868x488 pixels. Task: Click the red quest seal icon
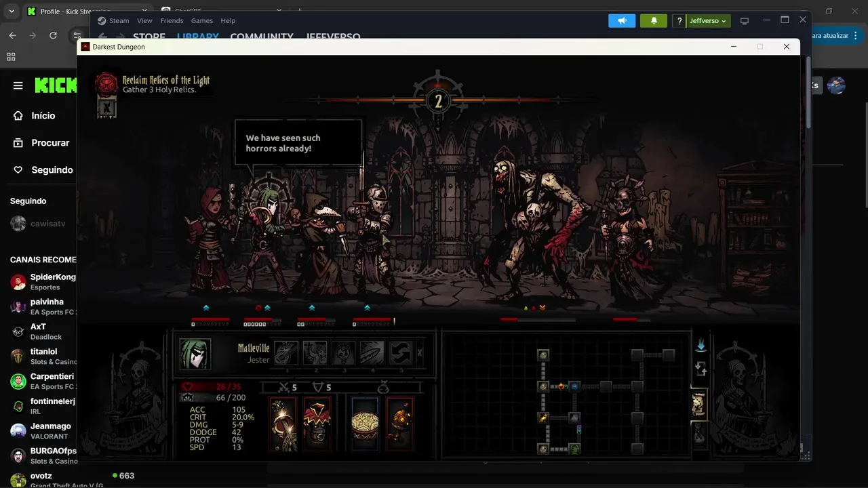tap(106, 84)
